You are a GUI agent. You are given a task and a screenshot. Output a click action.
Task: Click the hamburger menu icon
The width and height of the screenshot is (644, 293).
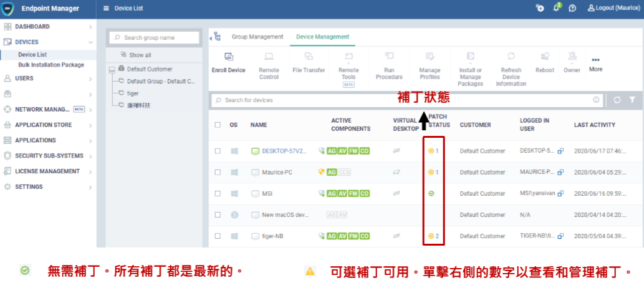pos(107,8)
